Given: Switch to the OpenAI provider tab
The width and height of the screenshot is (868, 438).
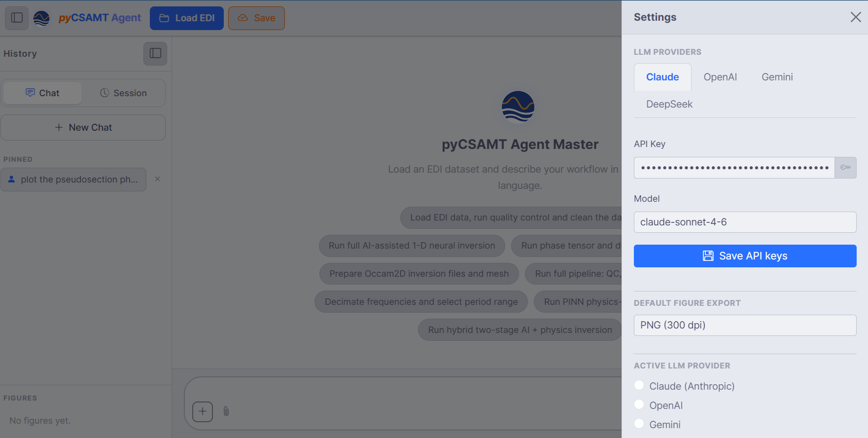Looking at the screenshot, I should pos(720,77).
